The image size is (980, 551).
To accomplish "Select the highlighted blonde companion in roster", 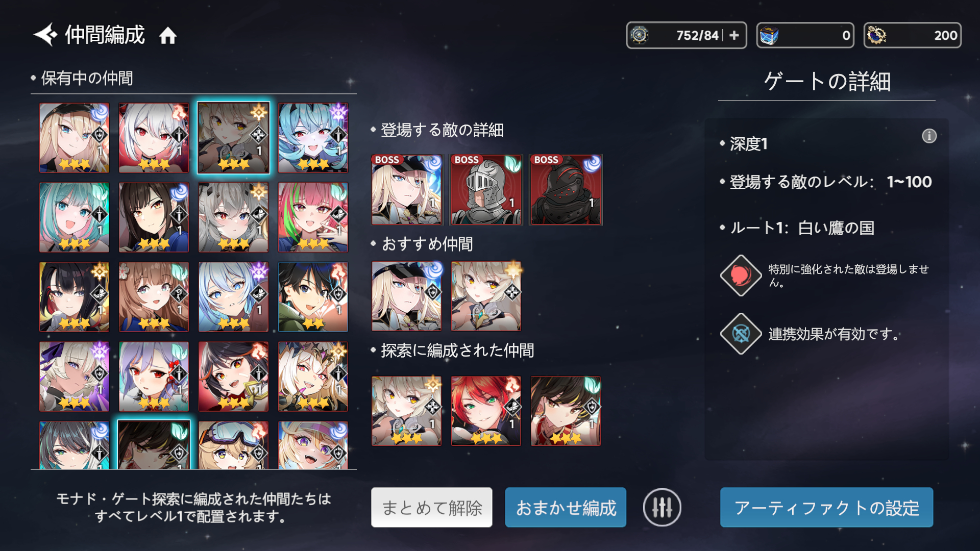I will click(233, 138).
